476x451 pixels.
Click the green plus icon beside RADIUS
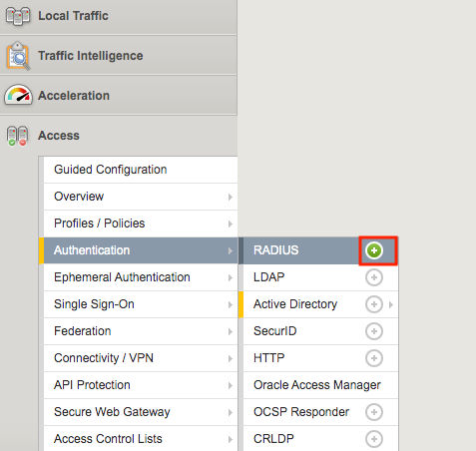[x=374, y=250]
